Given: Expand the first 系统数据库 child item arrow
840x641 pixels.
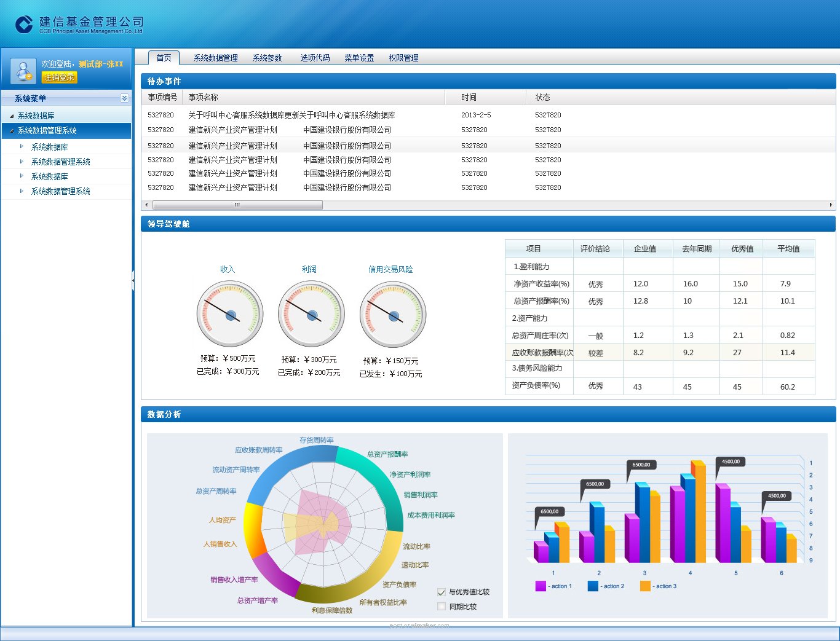Looking at the screenshot, I should pos(22,146).
